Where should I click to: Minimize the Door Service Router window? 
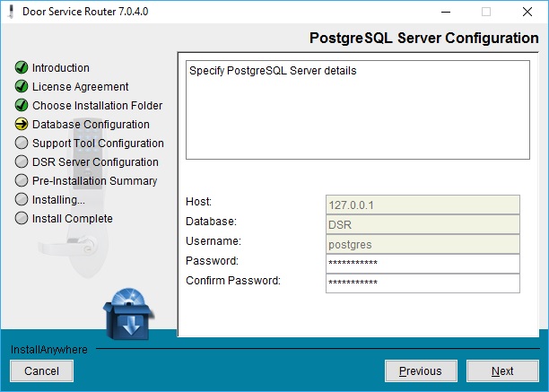[446, 12]
